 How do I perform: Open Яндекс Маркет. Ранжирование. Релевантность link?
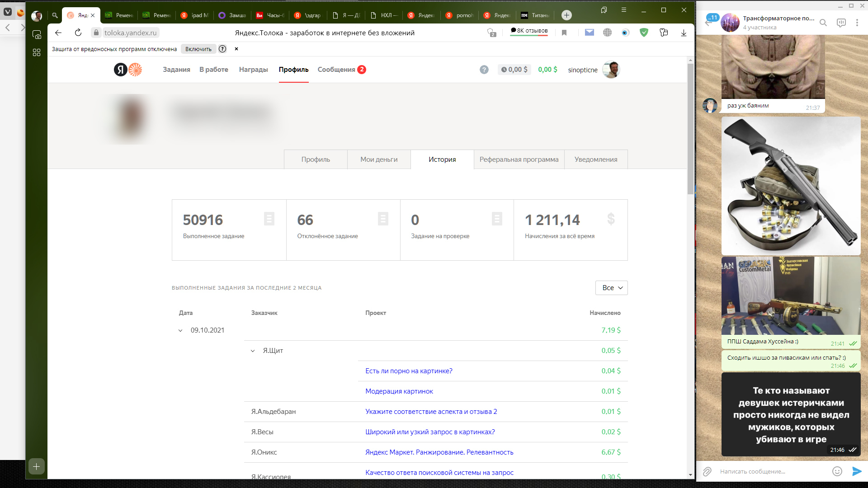pos(439,452)
